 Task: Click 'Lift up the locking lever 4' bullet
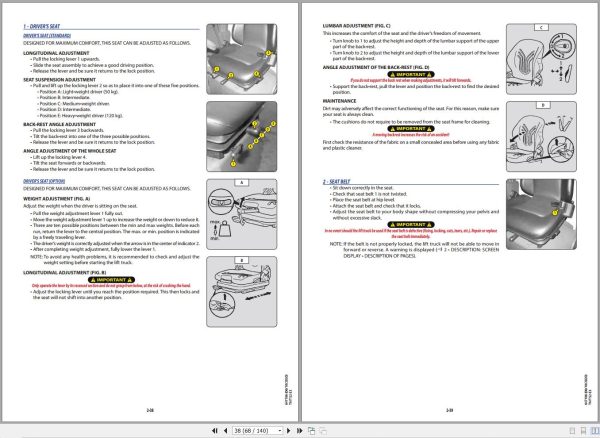pos(60,157)
